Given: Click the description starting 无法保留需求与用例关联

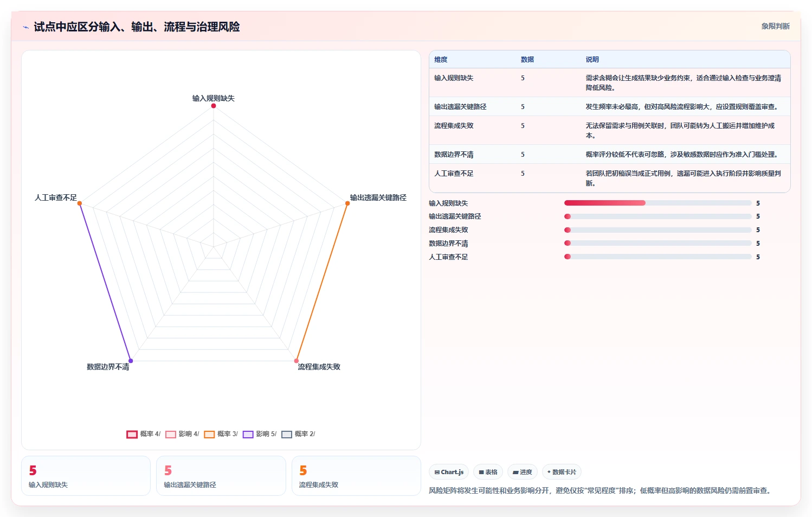Looking at the screenshot, I should click(680, 131).
